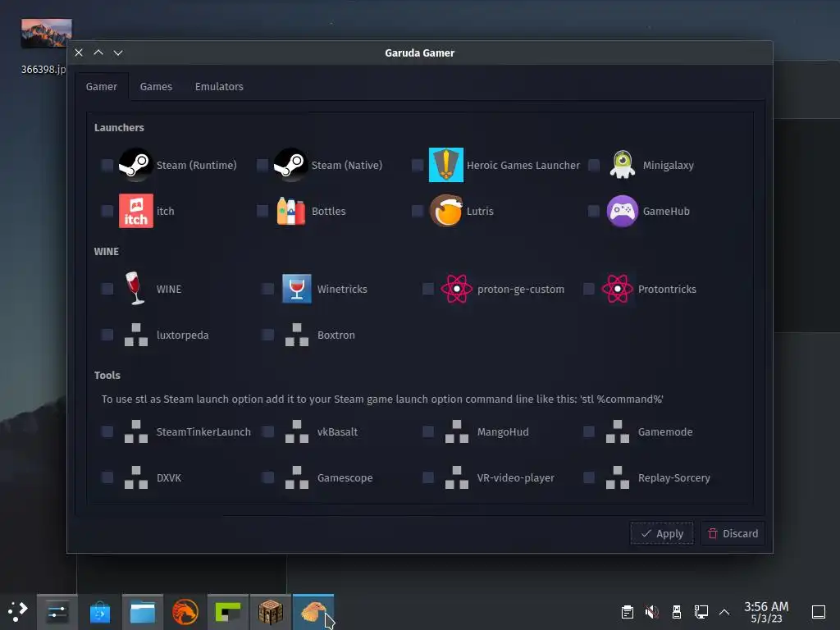Launch the software store from taskbar

pos(99,612)
